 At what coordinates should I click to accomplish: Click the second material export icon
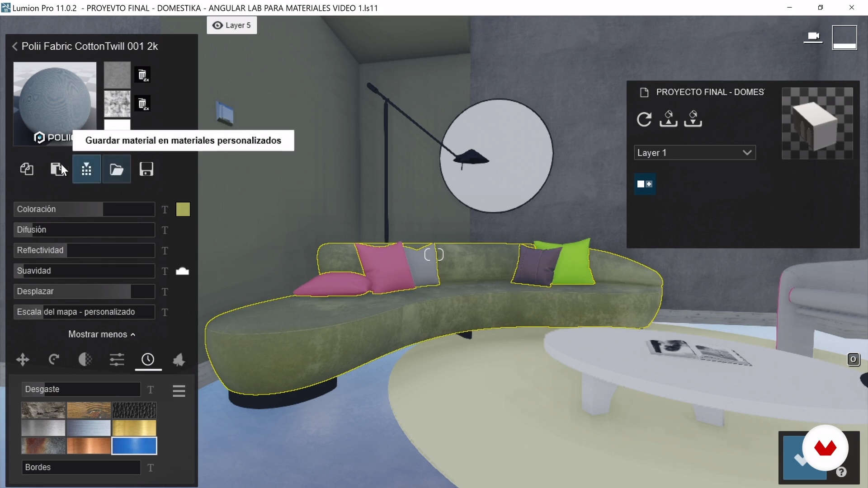pyautogui.click(x=693, y=118)
